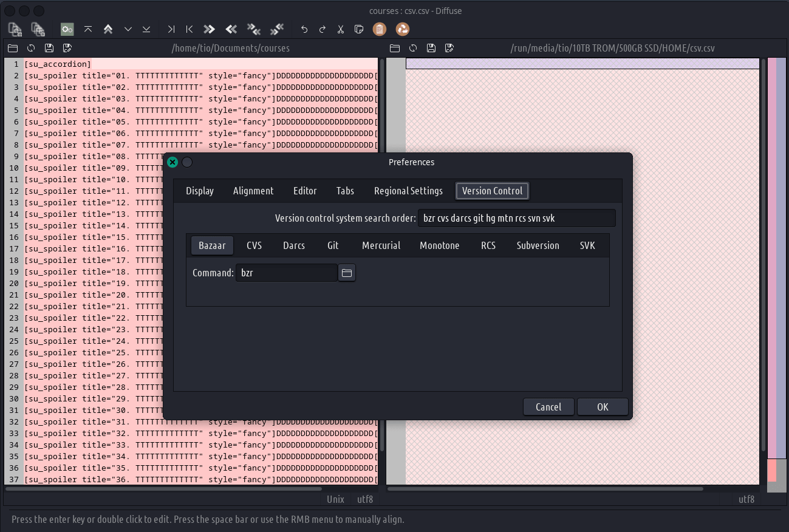Click the Cancel button in Preferences

548,407
